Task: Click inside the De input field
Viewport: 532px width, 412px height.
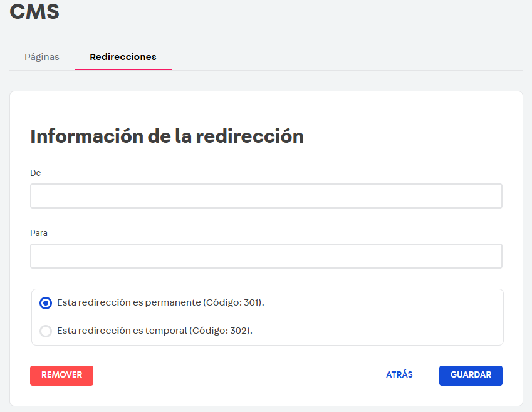Action: pos(266,195)
